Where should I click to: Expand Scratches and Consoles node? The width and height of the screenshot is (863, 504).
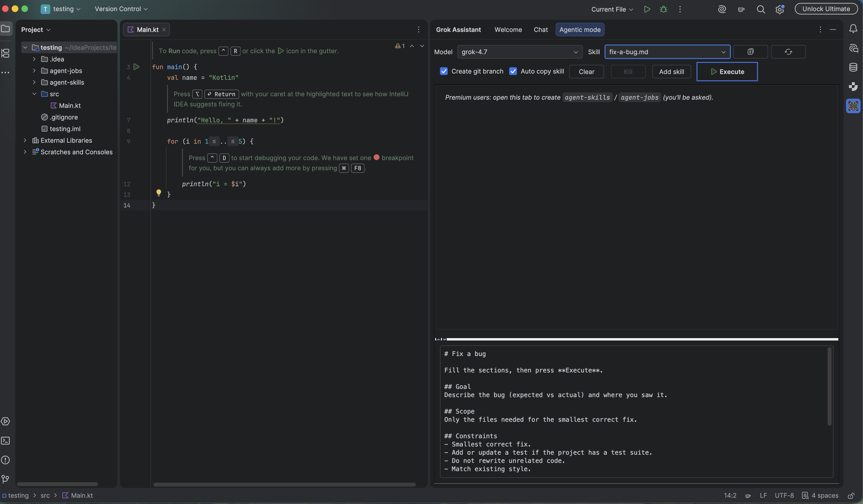click(25, 152)
